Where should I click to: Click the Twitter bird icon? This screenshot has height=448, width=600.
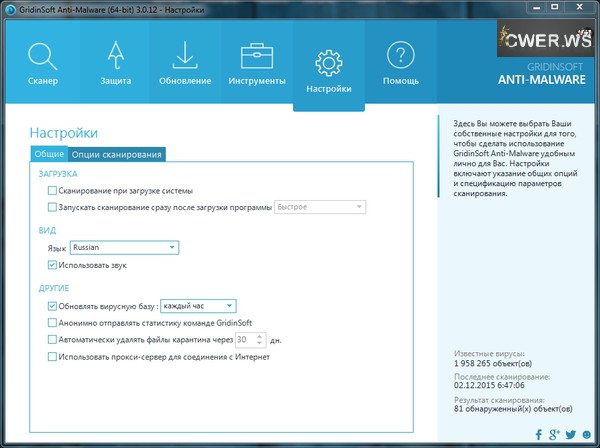point(571,435)
